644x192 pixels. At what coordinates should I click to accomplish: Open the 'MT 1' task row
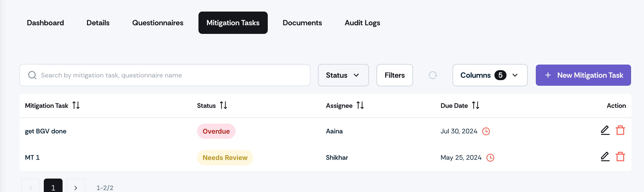point(325,158)
